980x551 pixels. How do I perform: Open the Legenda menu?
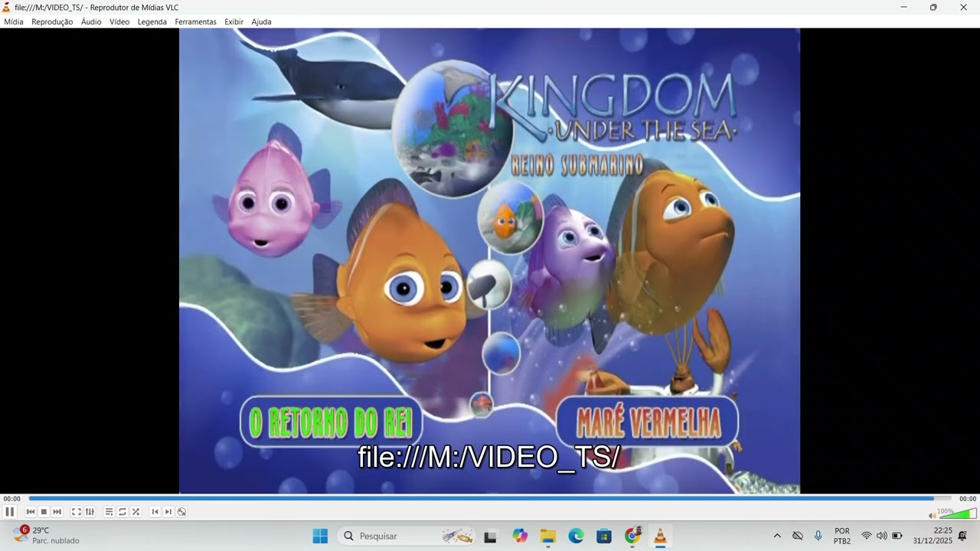[152, 21]
